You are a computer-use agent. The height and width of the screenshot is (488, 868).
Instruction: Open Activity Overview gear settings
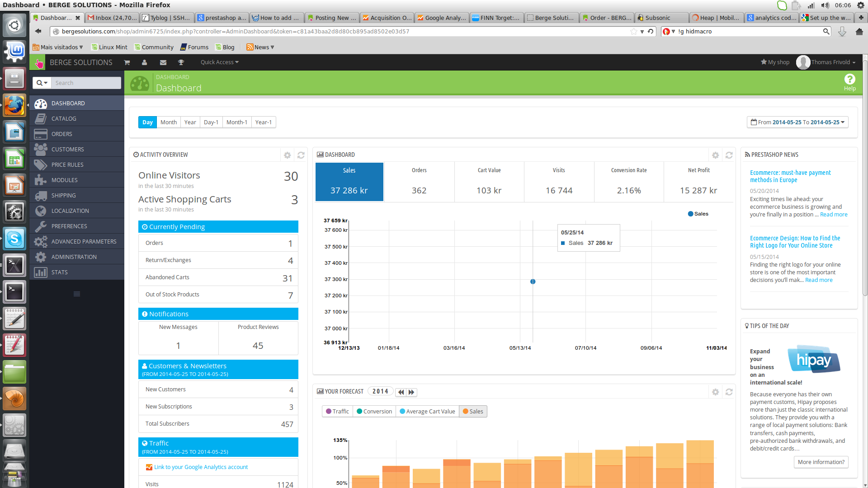point(287,155)
